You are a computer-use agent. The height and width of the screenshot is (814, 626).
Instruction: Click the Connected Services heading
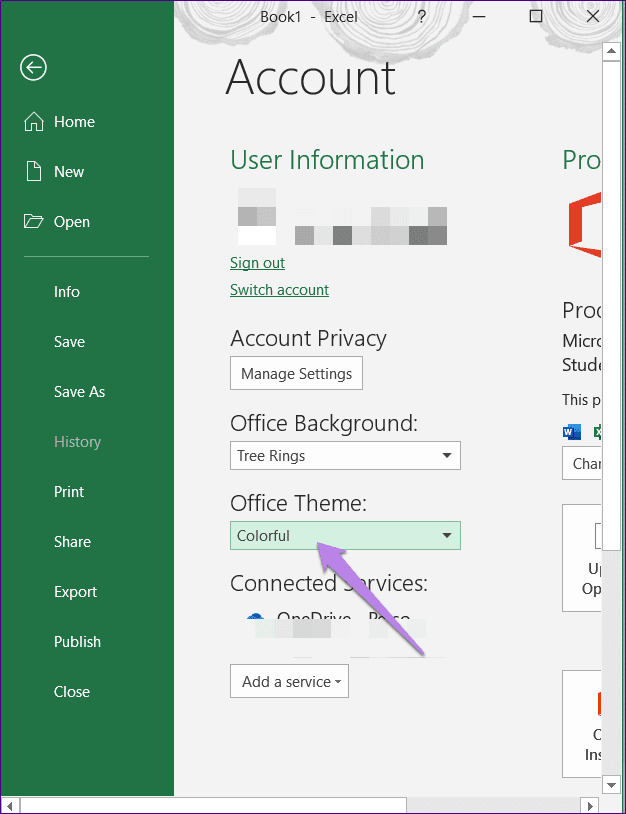tap(329, 583)
